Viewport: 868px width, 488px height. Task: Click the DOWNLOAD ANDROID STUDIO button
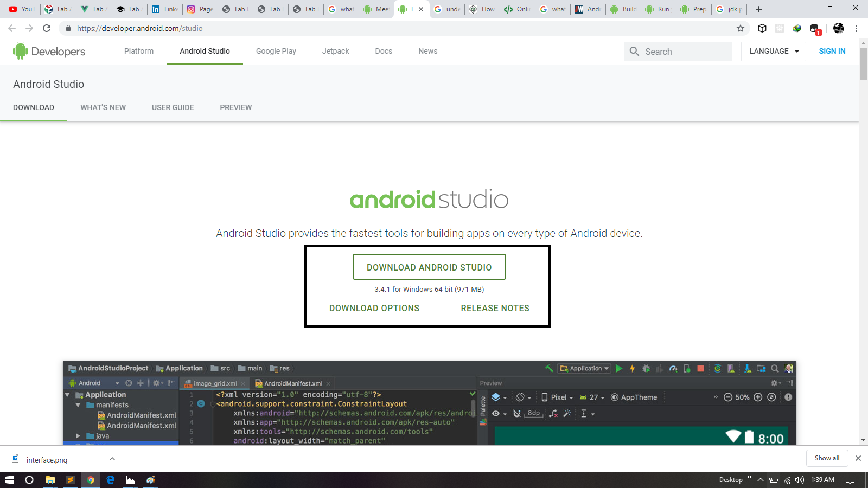429,267
